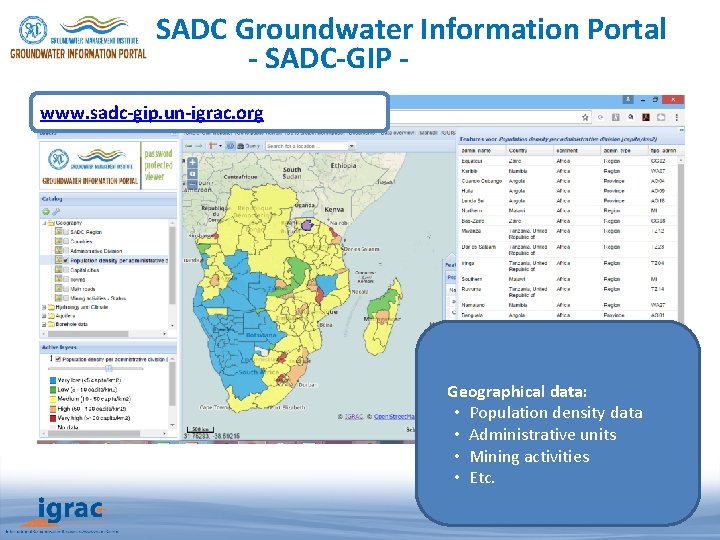Click the map zoom in plus button
Viewport: 720px width, 540px height.
point(192,162)
